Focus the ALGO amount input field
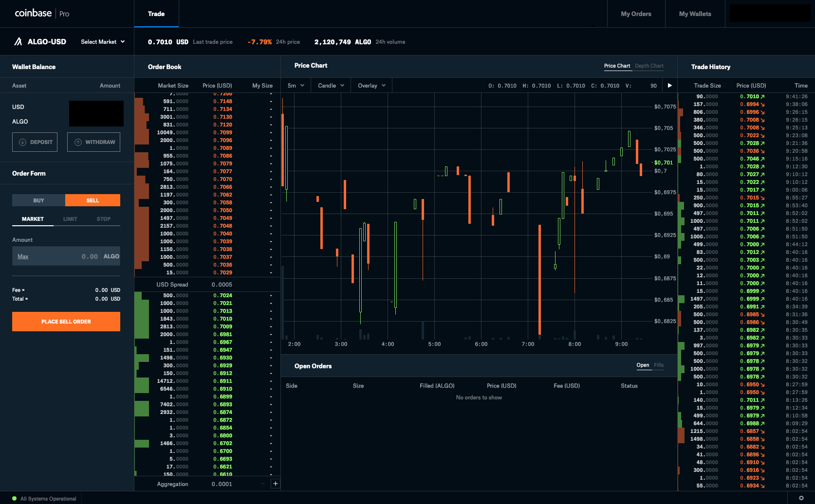Screen dimensions: 815x504 66,256
